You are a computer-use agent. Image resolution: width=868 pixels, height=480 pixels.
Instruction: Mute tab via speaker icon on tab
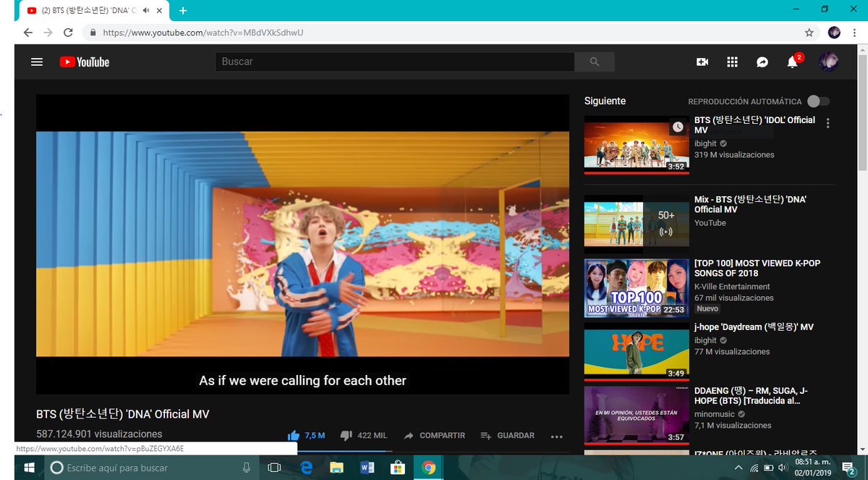[147, 11]
